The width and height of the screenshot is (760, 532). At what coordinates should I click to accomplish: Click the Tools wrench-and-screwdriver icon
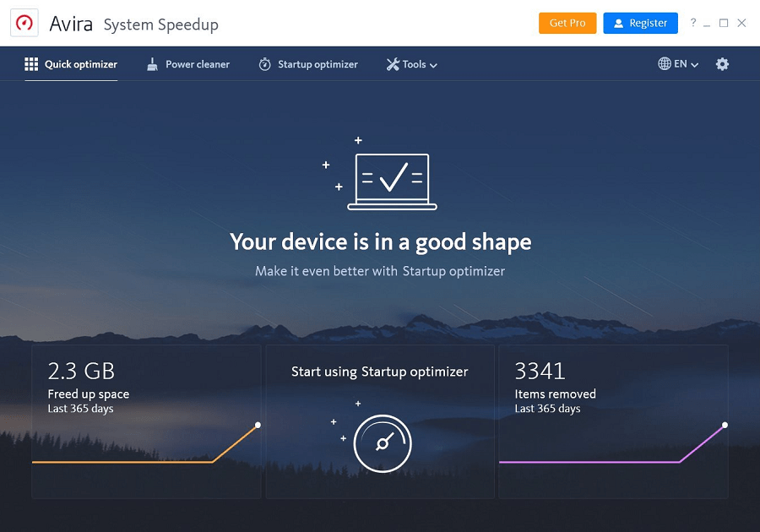pyautogui.click(x=393, y=64)
